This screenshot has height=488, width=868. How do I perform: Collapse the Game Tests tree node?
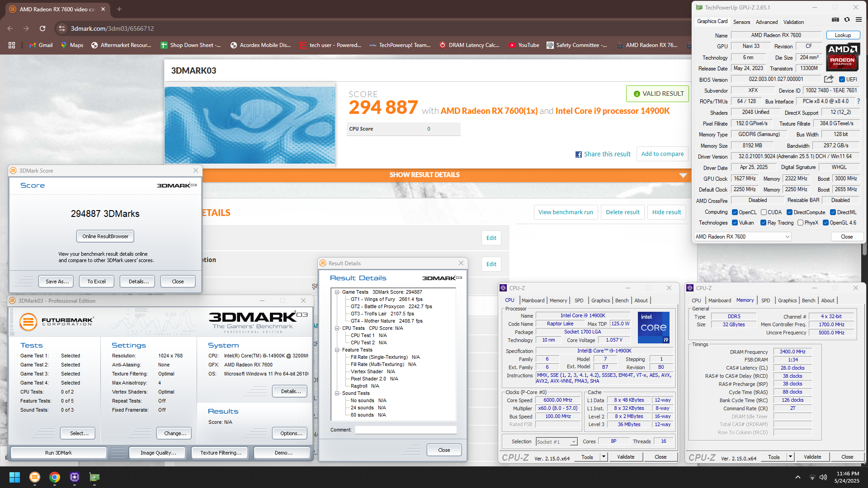point(337,292)
